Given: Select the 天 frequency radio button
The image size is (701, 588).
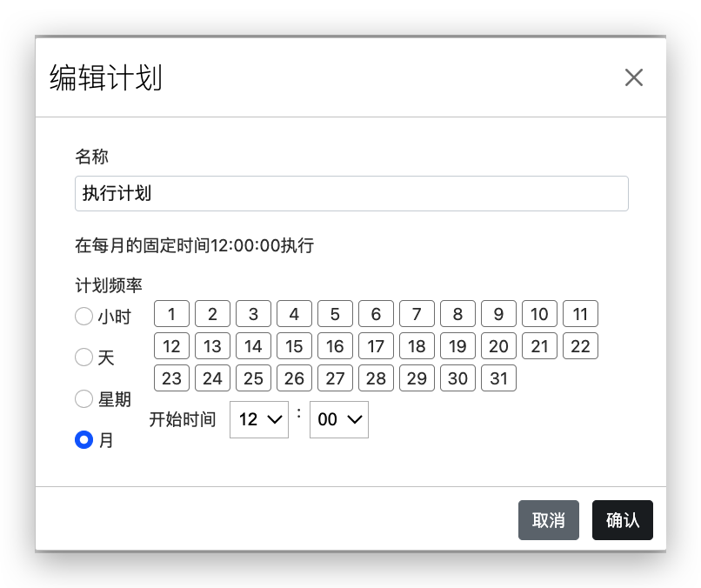Looking at the screenshot, I should pyautogui.click(x=83, y=357).
